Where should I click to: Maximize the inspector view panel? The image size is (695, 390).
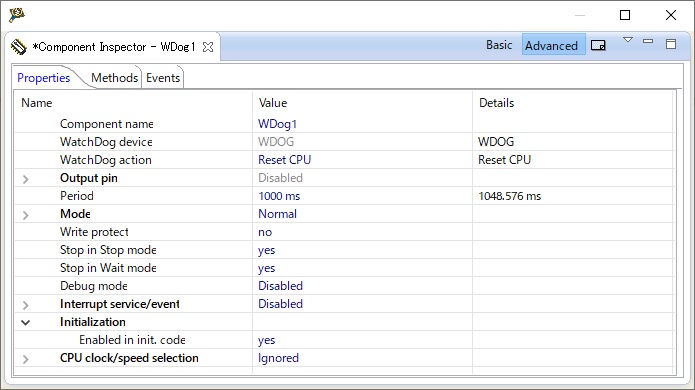(x=671, y=44)
